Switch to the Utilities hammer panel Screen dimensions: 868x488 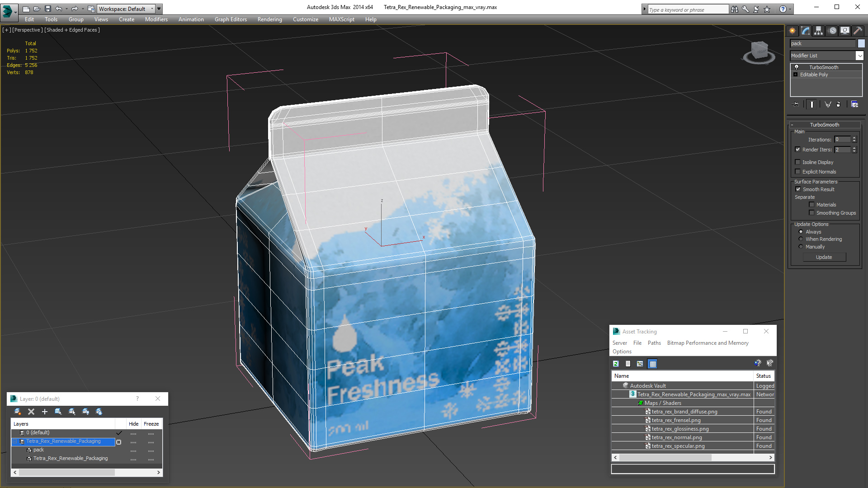coord(858,31)
